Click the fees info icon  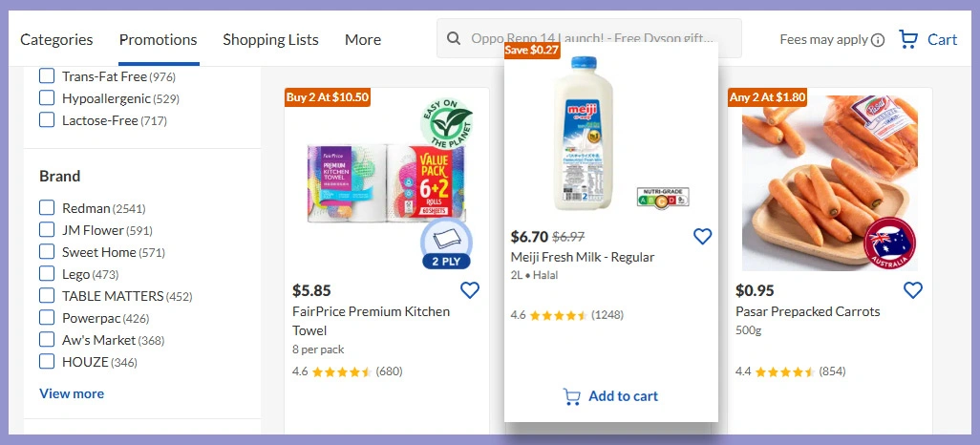[x=878, y=40]
